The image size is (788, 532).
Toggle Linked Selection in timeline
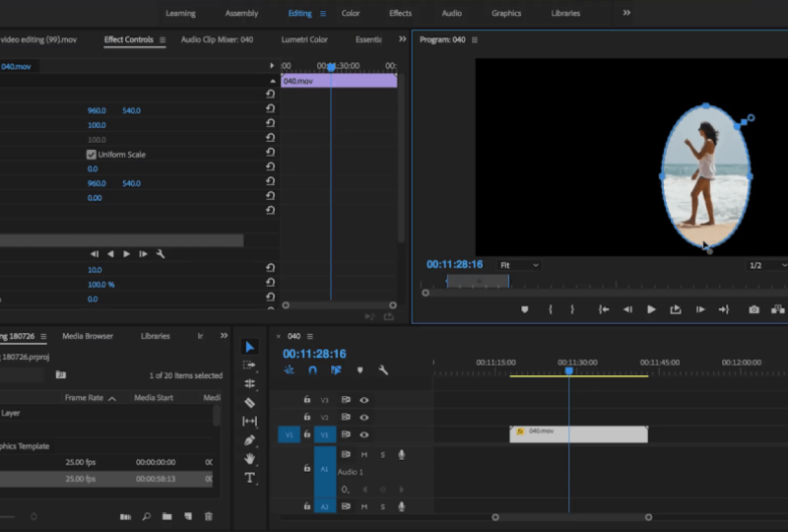point(336,370)
